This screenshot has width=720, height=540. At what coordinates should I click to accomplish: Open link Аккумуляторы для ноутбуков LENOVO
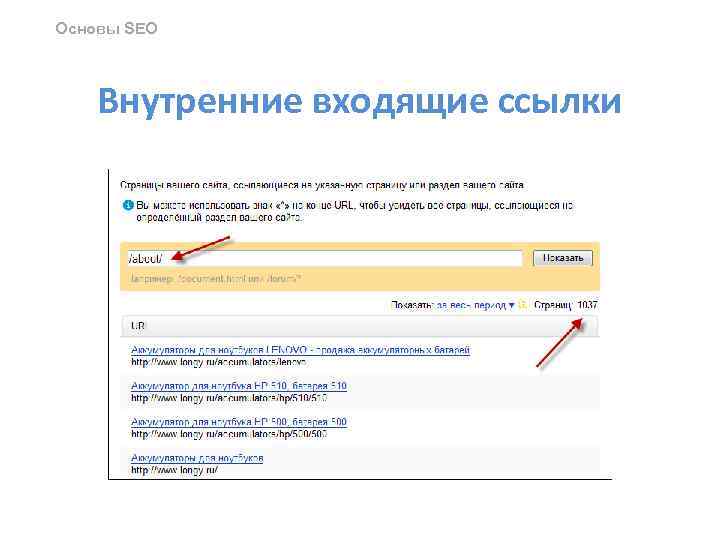(x=300, y=350)
